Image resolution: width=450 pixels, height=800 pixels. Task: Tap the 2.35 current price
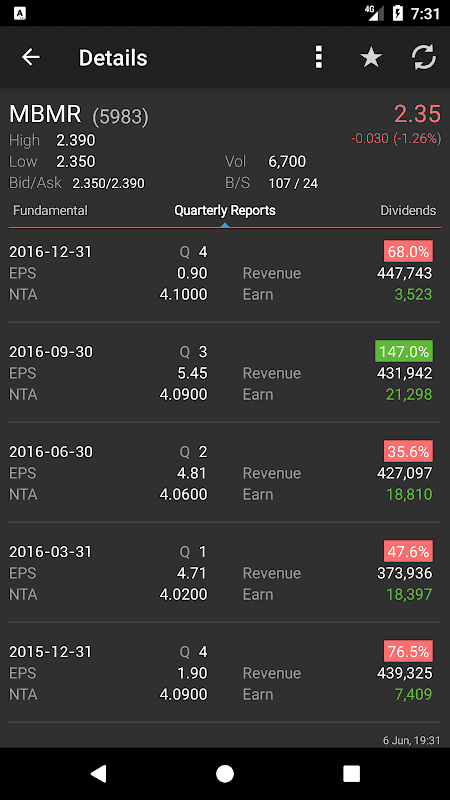click(x=417, y=114)
